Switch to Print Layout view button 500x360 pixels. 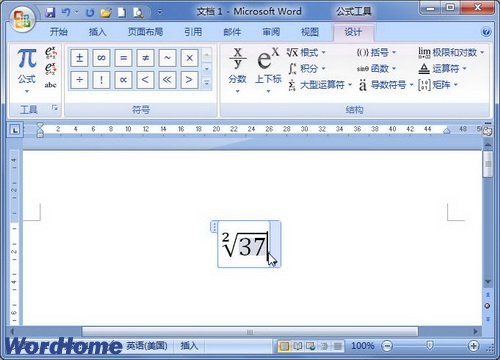284,346
